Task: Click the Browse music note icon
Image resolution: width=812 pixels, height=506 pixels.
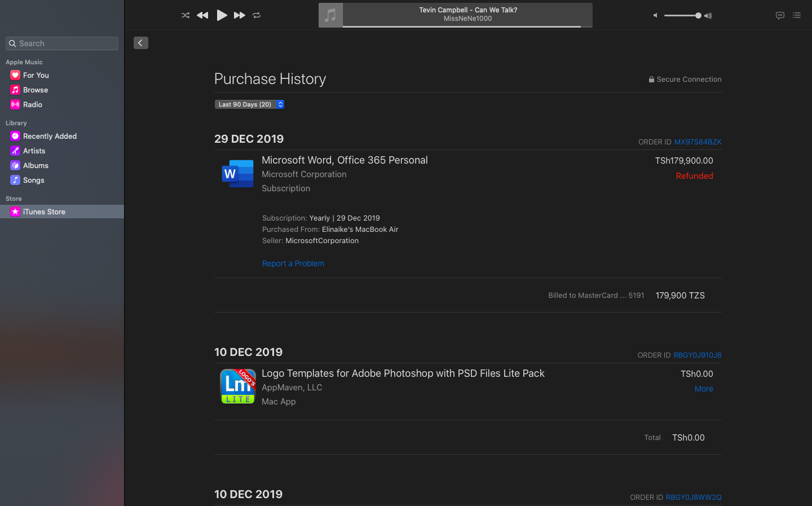Action: pyautogui.click(x=15, y=90)
